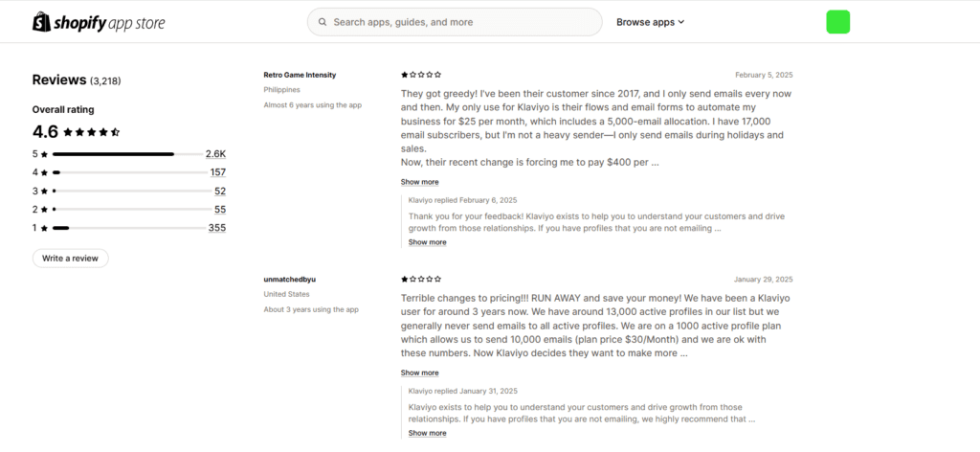Click the search magnifier icon
980x452 pixels.
(x=323, y=22)
